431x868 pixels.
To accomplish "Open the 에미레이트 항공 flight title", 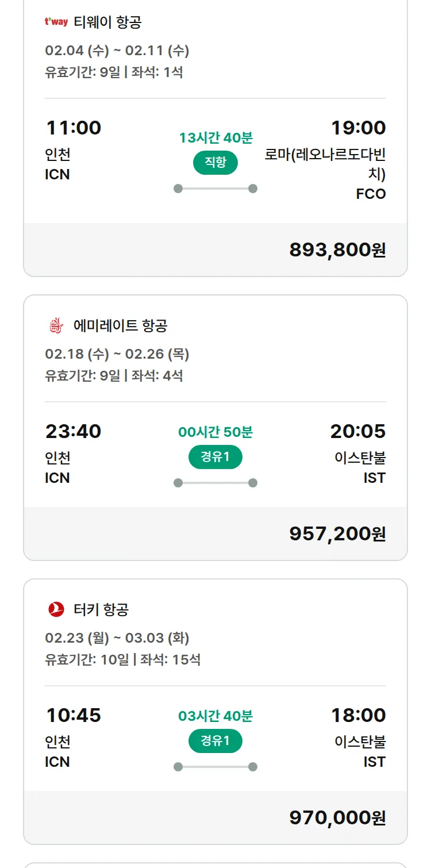I will (x=121, y=326).
